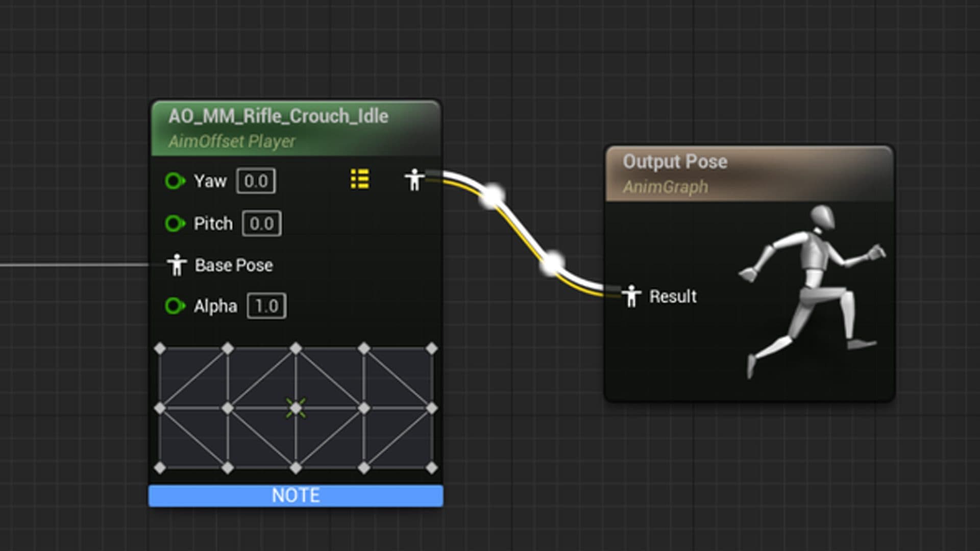Click the AimOffset Player subtitle text

click(x=232, y=141)
